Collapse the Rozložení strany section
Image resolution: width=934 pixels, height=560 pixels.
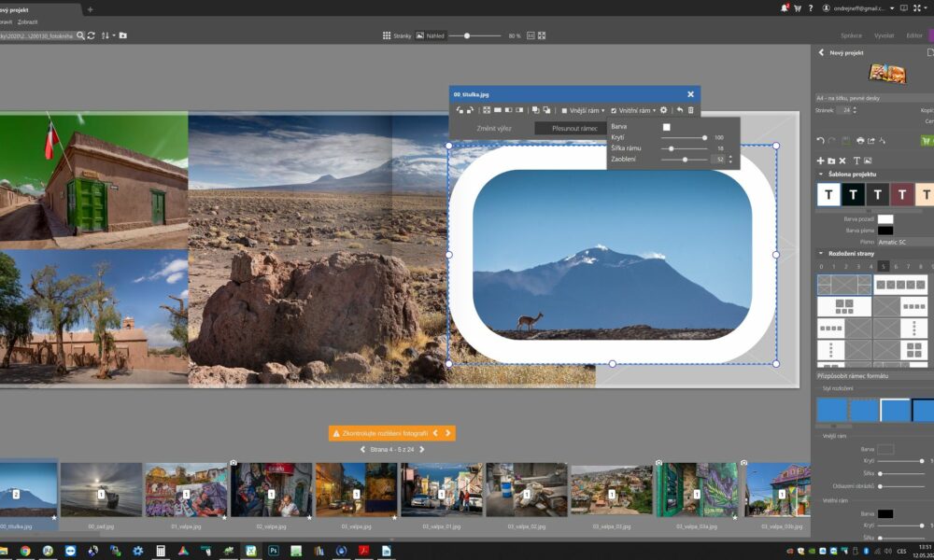[x=821, y=254]
